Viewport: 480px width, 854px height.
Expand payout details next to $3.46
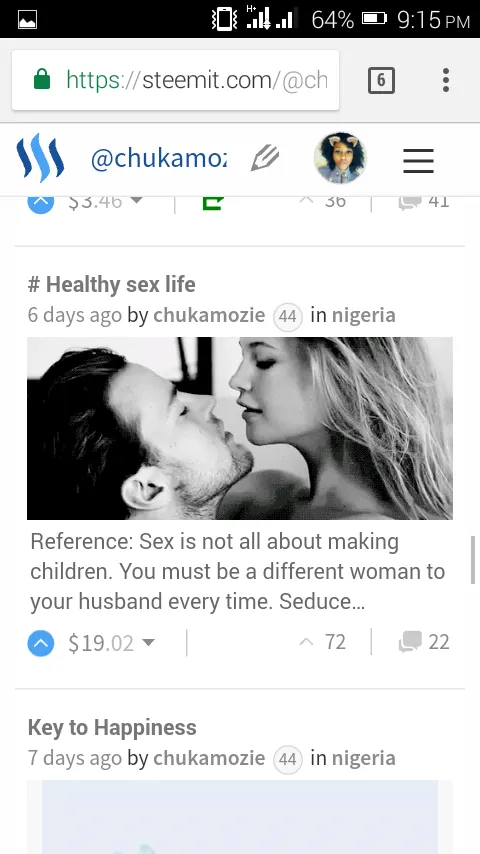137,200
